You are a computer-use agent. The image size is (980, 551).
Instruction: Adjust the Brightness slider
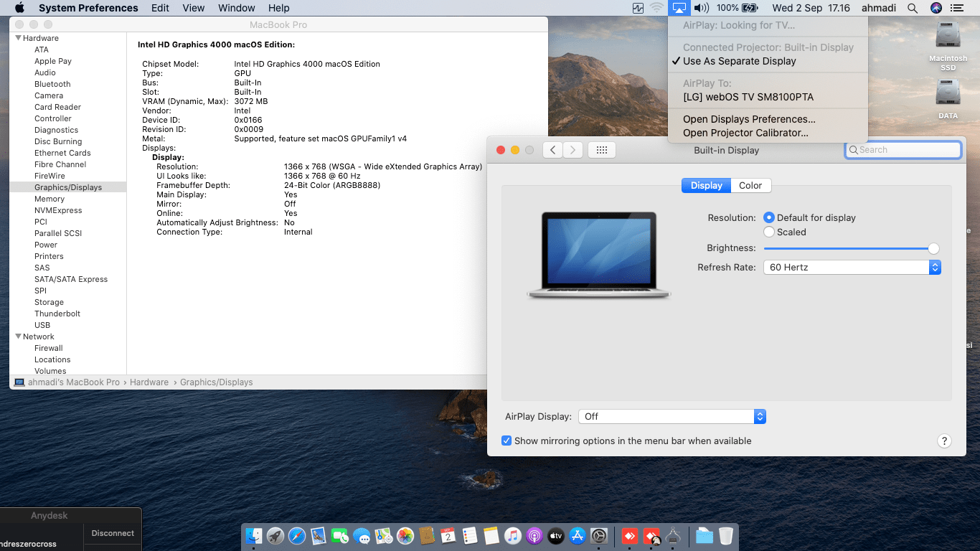852,248
